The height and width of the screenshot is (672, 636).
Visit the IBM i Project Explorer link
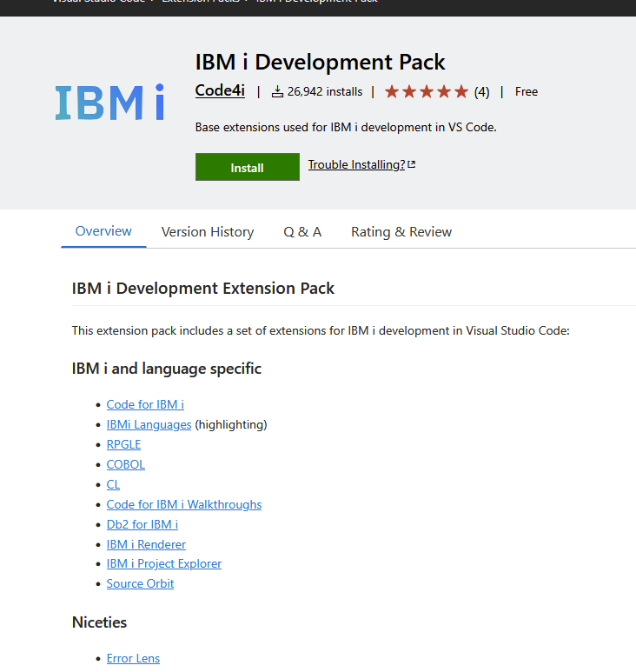[164, 563]
